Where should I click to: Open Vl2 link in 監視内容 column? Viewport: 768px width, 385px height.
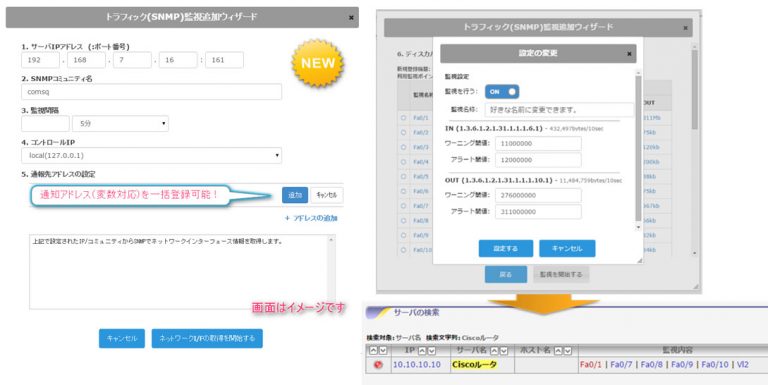point(743,365)
